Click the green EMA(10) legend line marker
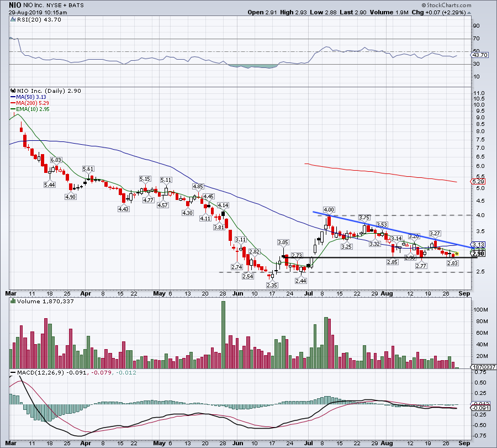The width and height of the screenshot is (497, 448). tap(13, 109)
